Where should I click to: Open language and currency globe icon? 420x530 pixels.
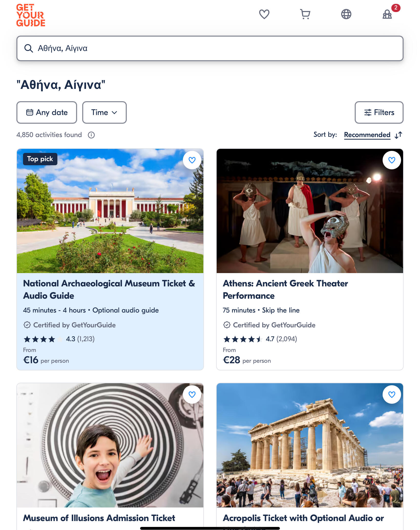tap(346, 14)
